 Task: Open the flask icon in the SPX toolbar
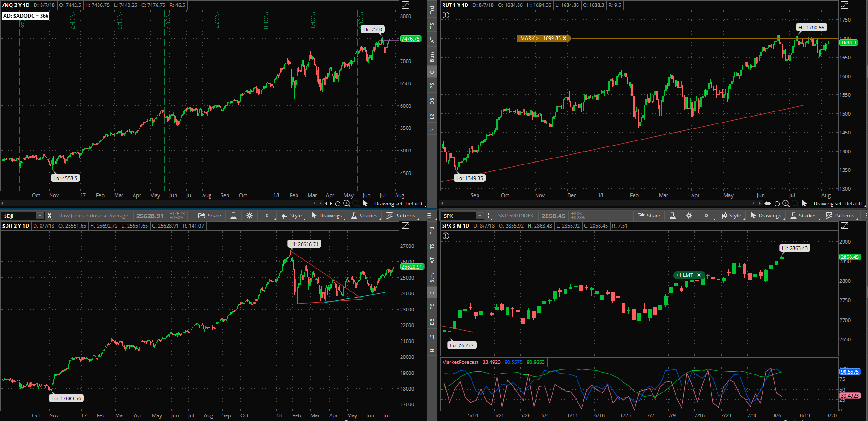coord(673,216)
